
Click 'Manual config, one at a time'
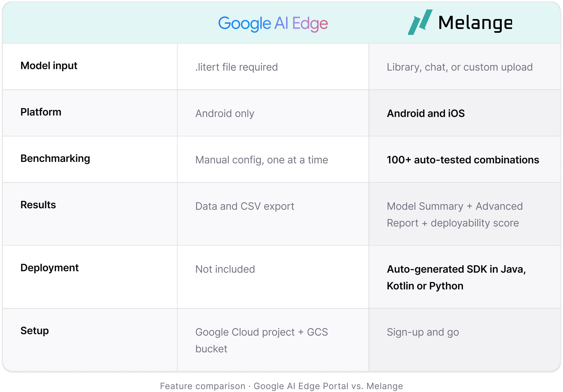click(262, 160)
